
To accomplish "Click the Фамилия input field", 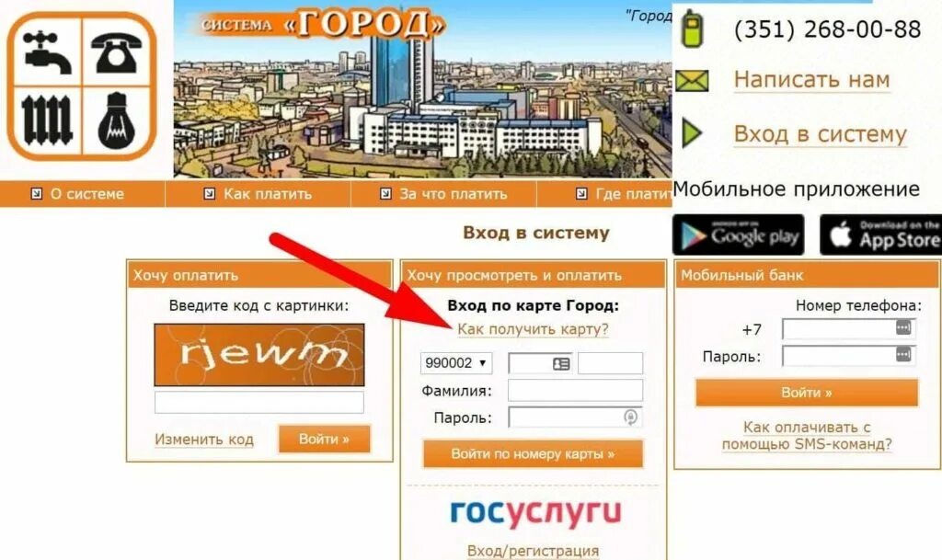I will [x=575, y=390].
